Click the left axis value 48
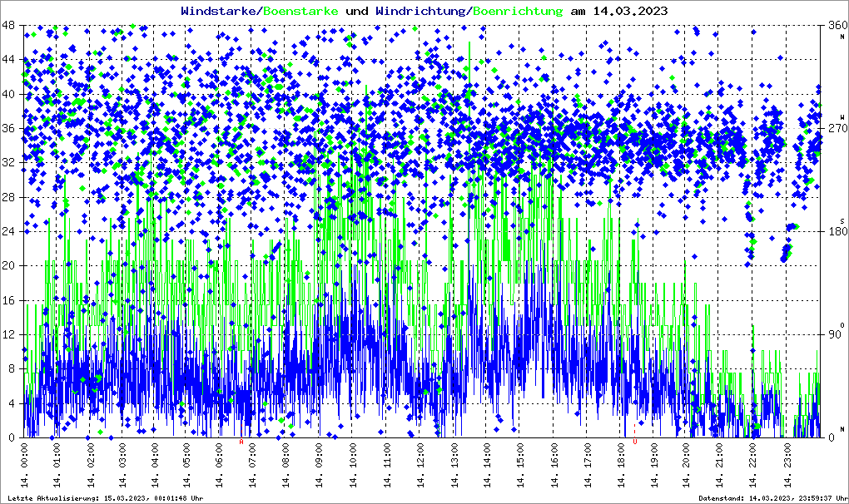 point(8,25)
